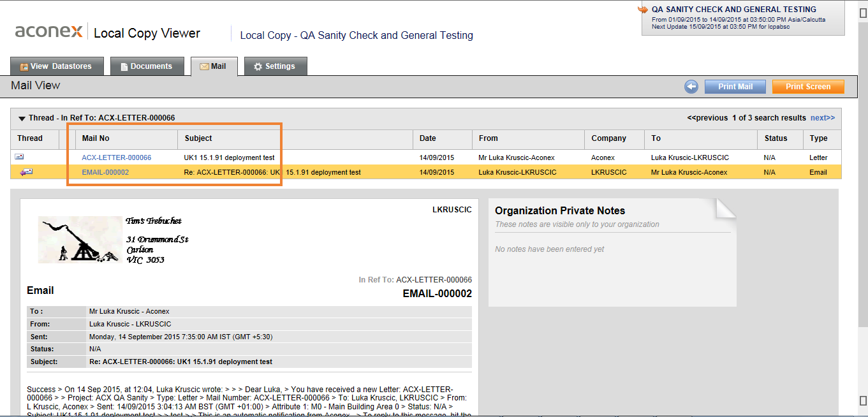Click the bold EMAIL-000002 mail number heading
The height and width of the screenshot is (417, 868).
tap(438, 293)
